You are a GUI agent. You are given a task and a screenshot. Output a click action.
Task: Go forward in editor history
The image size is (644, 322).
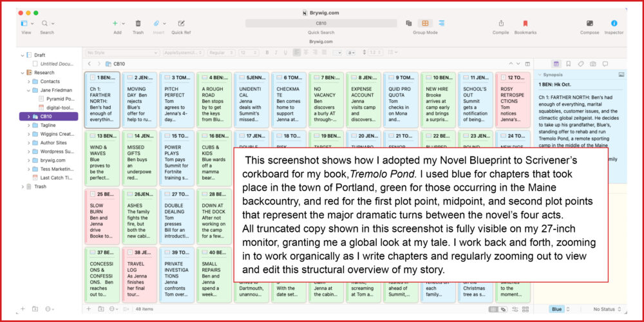pyautogui.click(x=99, y=64)
